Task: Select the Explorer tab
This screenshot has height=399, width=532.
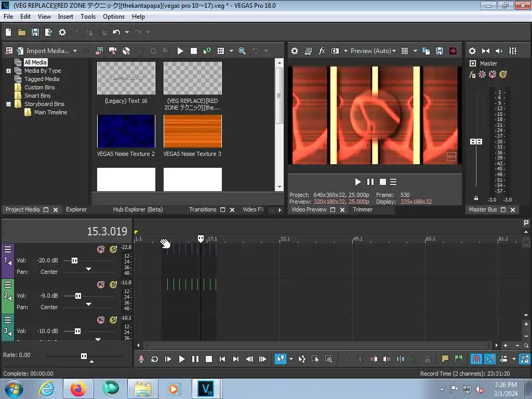Action: tap(76, 209)
